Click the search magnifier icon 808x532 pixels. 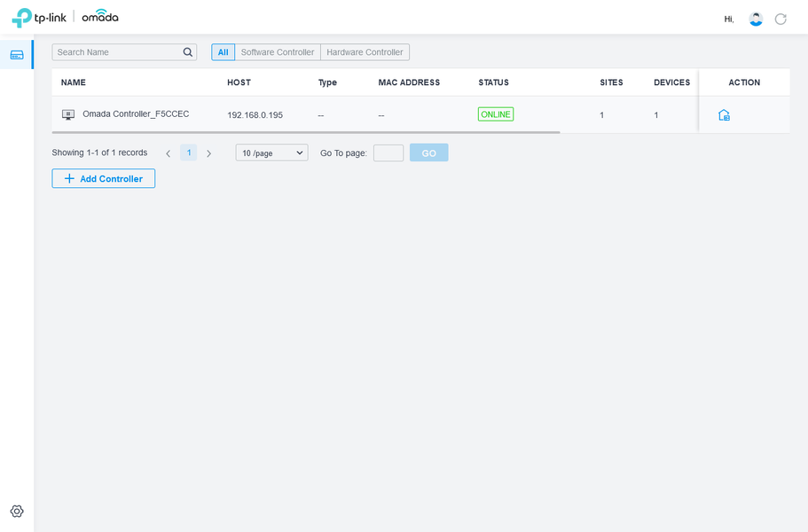coord(187,52)
